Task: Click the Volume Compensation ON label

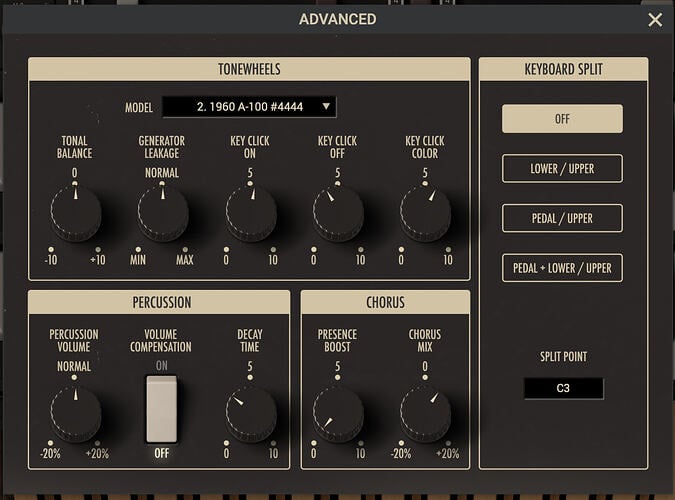Action: click(162, 366)
